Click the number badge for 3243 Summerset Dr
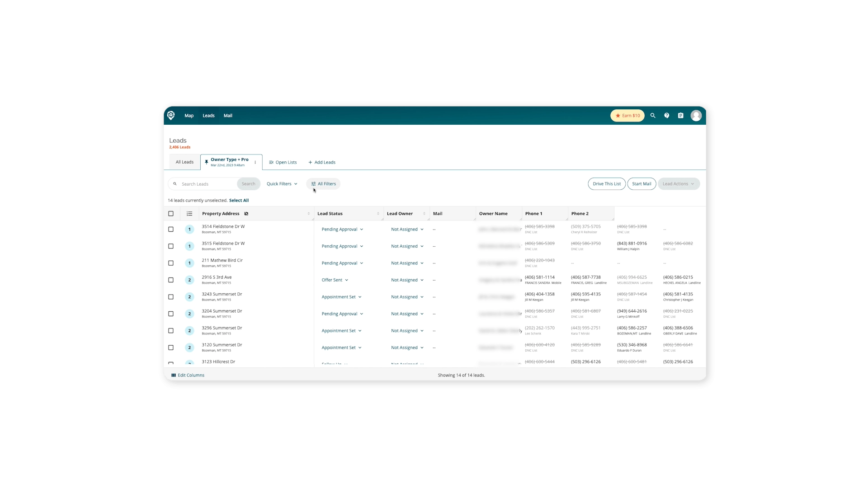This screenshot has height=488, width=868. (189, 297)
